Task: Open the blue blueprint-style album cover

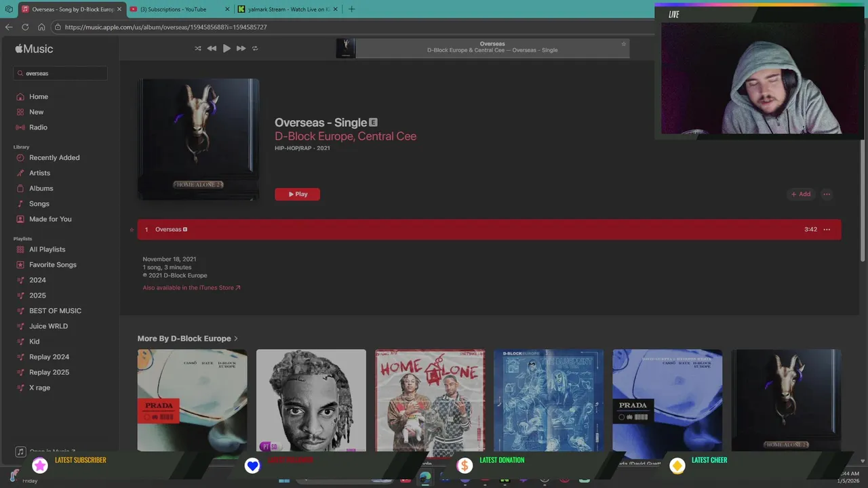Action: click(549, 400)
